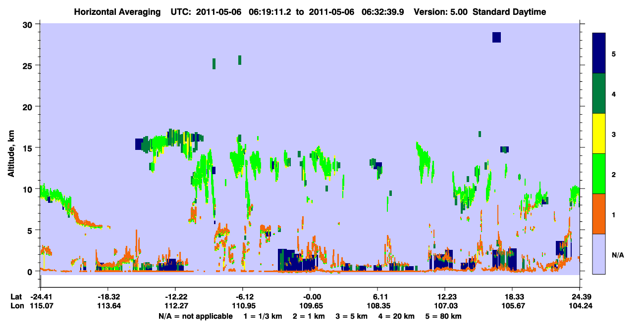The width and height of the screenshot is (644, 330).
Task: Click the latitude value 18.33
Action: (512, 297)
